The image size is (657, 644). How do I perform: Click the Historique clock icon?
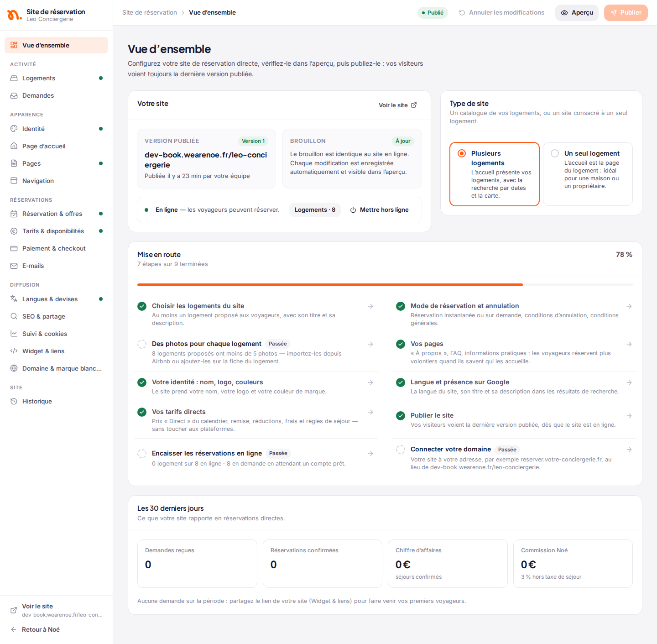(x=14, y=401)
